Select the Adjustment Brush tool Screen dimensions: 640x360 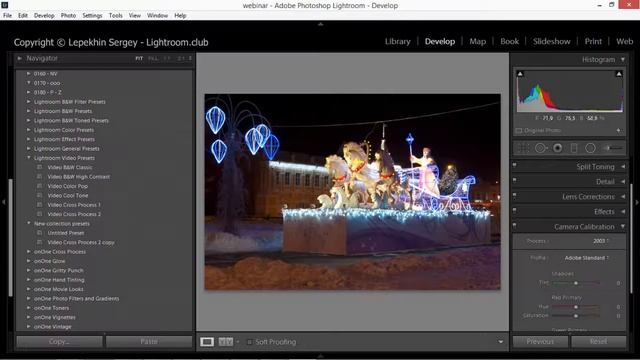613,148
